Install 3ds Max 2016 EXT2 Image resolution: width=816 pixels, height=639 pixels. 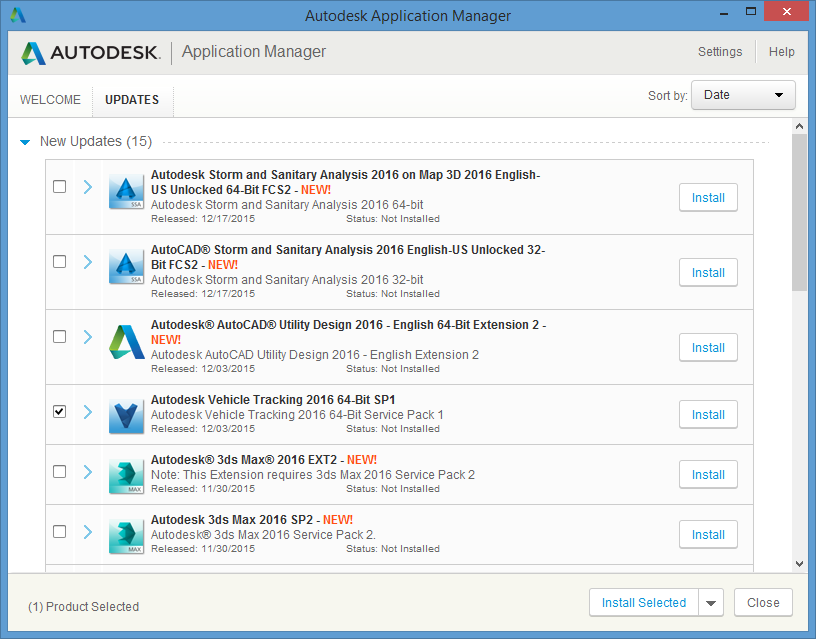pyautogui.click(x=708, y=474)
